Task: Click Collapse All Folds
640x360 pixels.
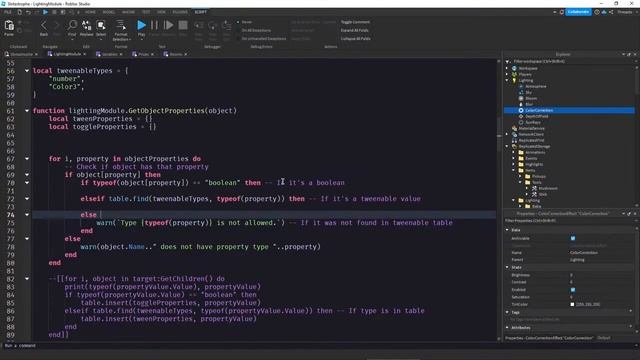Action: tap(355, 38)
